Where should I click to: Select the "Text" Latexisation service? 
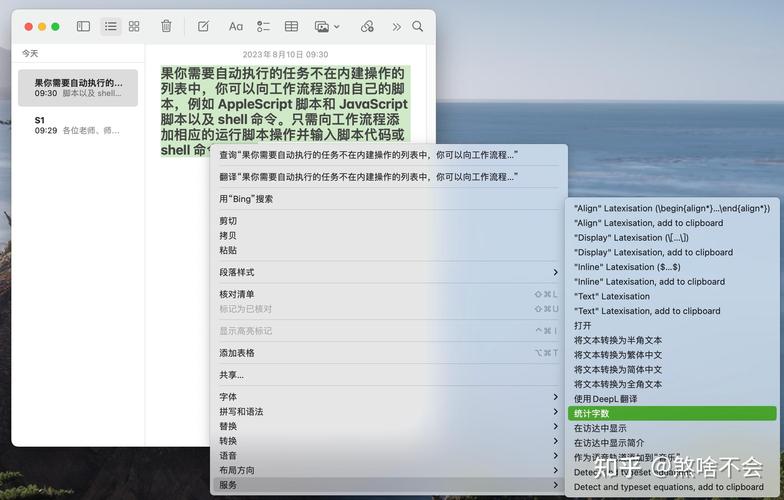pos(672,296)
